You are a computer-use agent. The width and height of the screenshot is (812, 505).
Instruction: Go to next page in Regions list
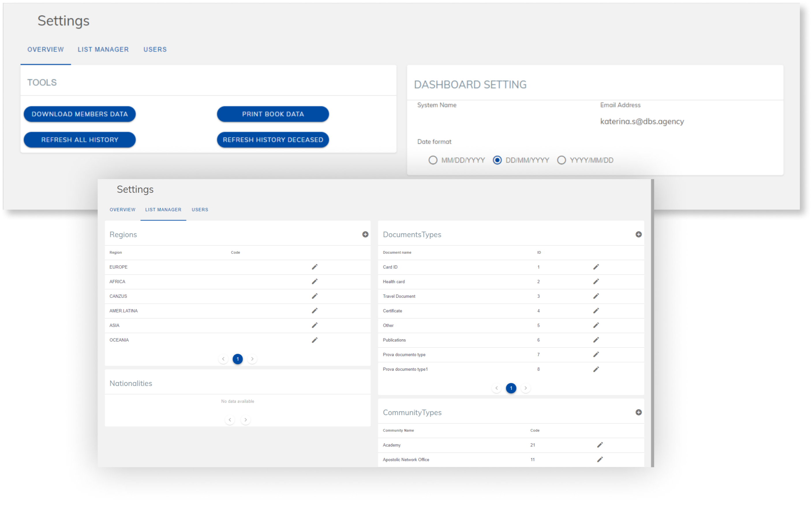[x=252, y=359]
